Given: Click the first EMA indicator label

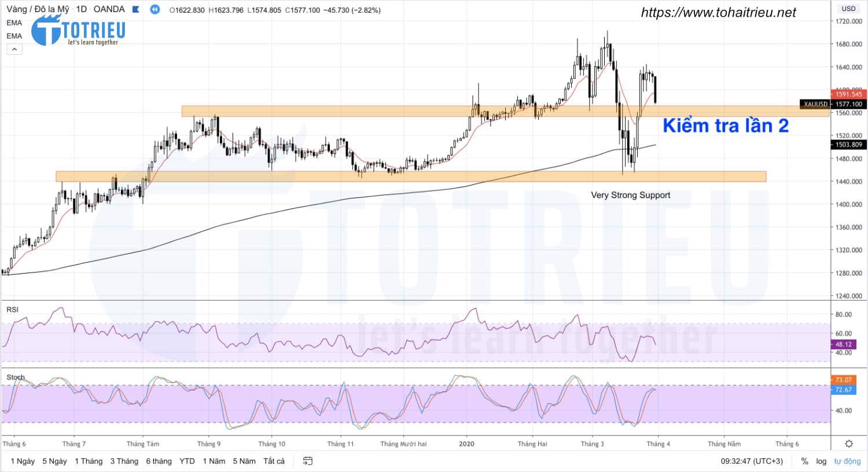Looking at the screenshot, I should (x=14, y=23).
